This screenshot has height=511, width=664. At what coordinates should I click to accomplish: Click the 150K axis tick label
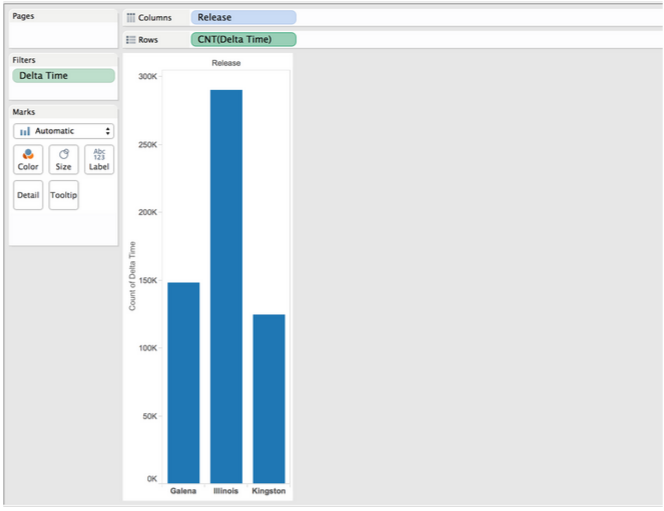pyautogui.click(x=147, y=280)
